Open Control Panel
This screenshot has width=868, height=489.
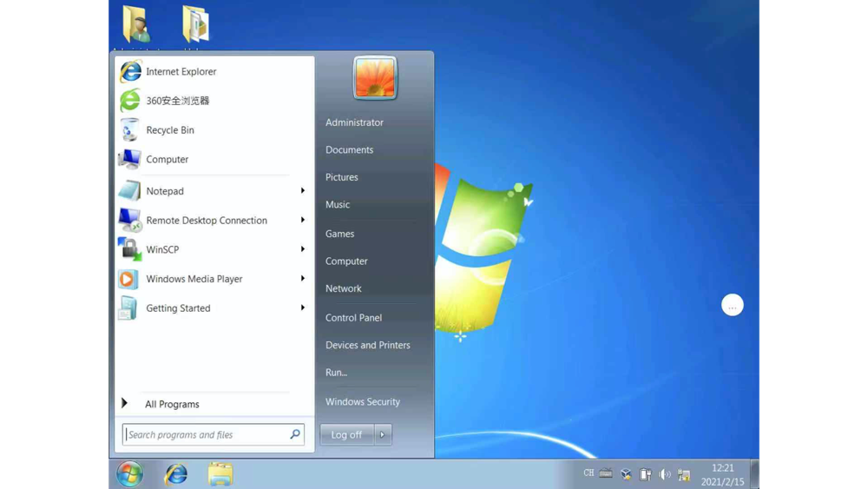353,317
